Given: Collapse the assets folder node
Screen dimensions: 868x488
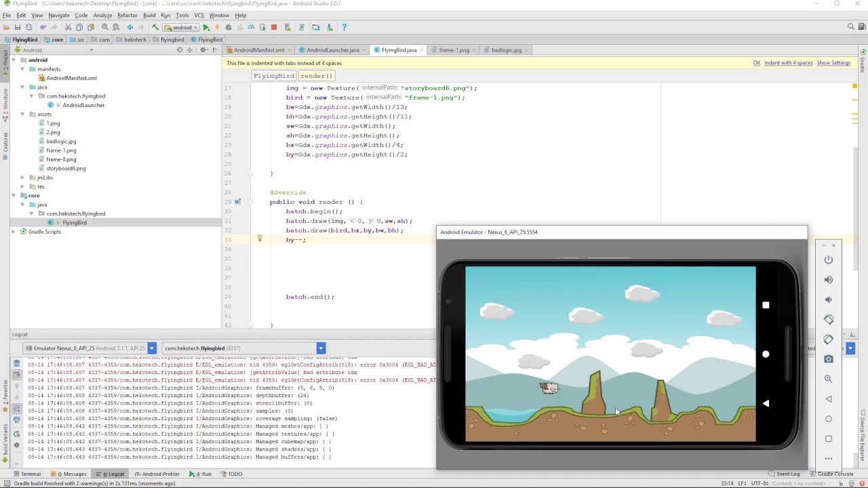Looking at the screenshot, I should tap(22, 114).
